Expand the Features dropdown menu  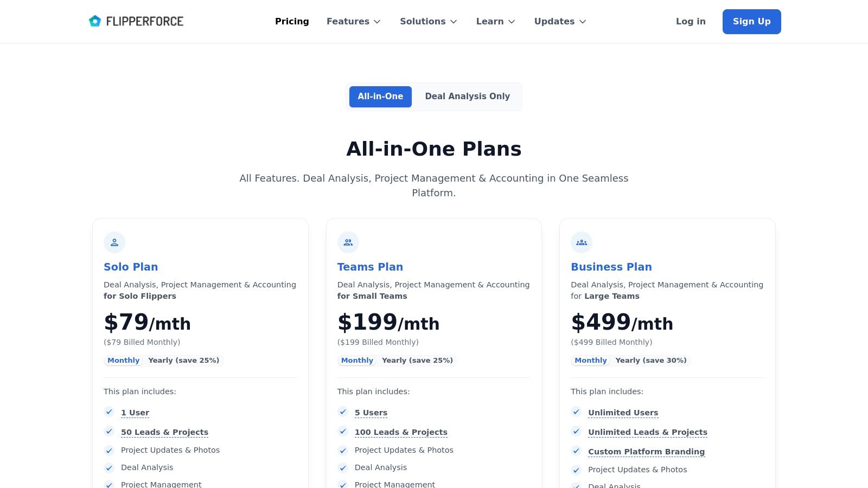[354, 22]
